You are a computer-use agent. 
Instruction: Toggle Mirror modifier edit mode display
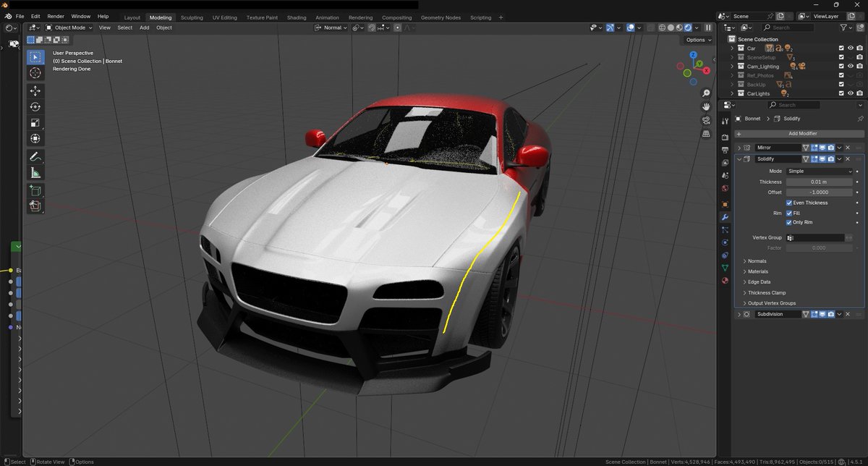[x=814, y=148]
